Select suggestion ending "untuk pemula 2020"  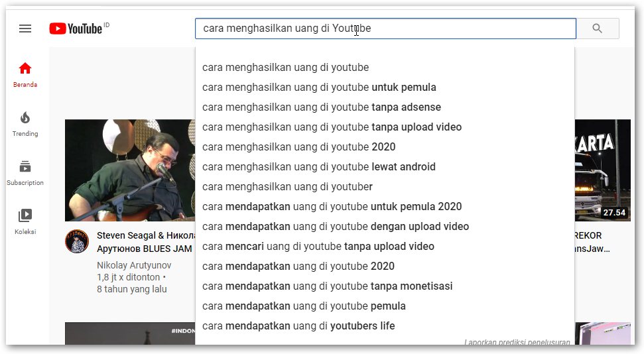385,207
